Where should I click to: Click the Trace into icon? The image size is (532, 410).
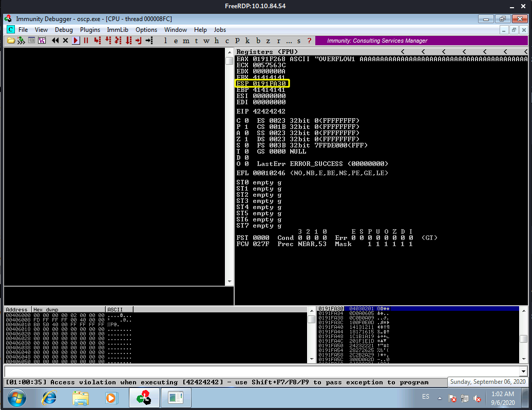118,41
